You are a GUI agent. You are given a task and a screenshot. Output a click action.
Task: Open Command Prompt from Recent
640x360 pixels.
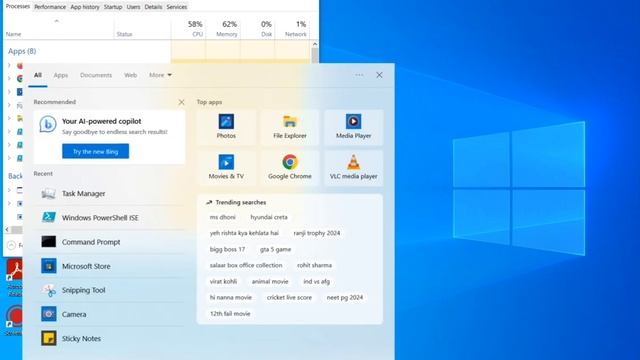coord(109,242)
